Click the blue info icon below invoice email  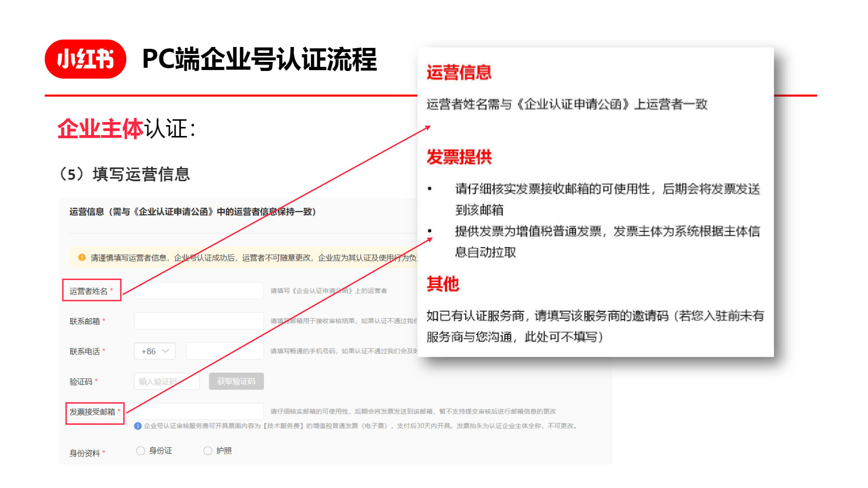pyautogui.click(x=138, y=426)
